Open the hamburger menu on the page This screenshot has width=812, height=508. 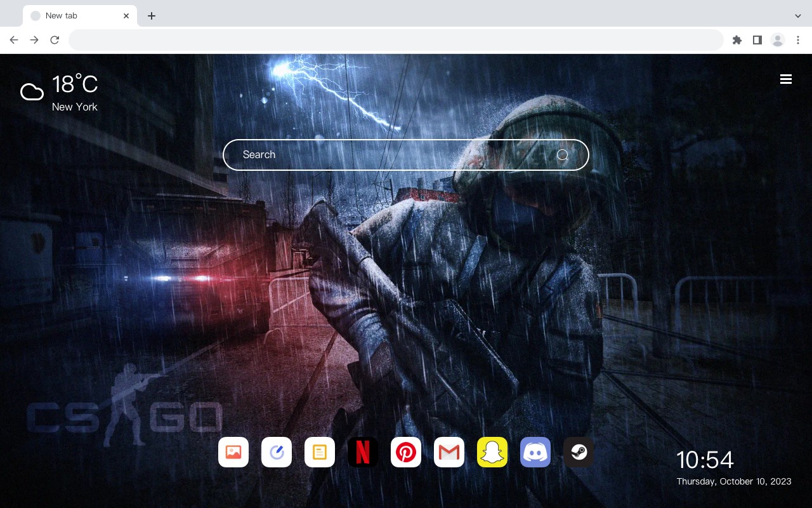click(x=786, y=79)
